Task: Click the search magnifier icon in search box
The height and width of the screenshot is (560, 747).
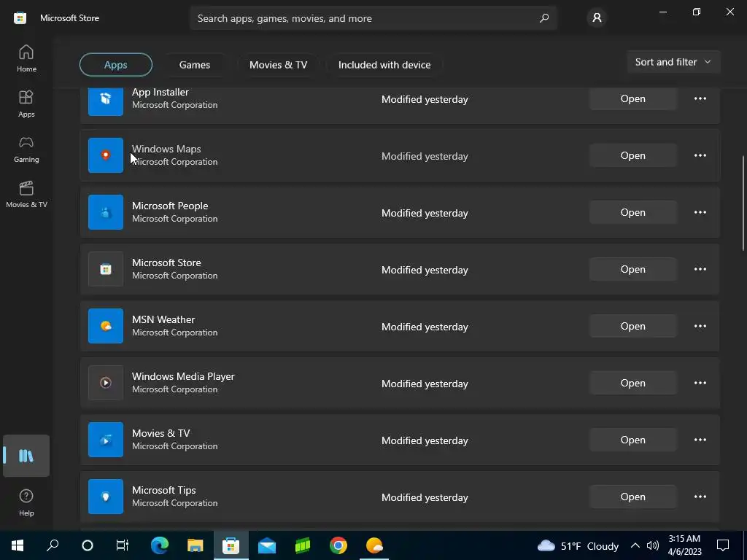Action: point(544,18)
